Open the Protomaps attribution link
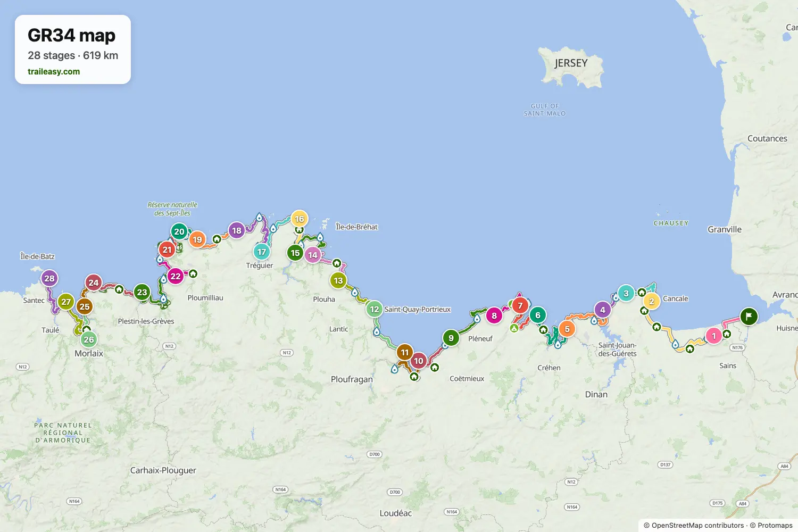Image resolution: width=798 pixels, height=532 pixels. pyautogui.click(x=775, y=525)
